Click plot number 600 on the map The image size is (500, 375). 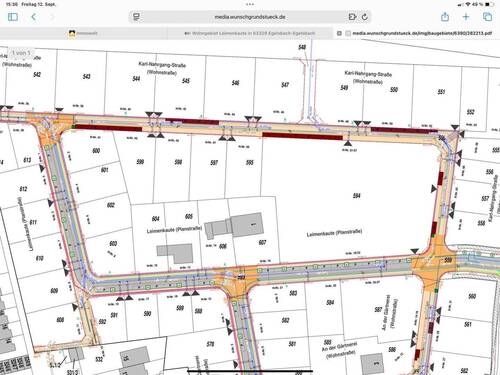pyautogui.click(x=96, y=151)
